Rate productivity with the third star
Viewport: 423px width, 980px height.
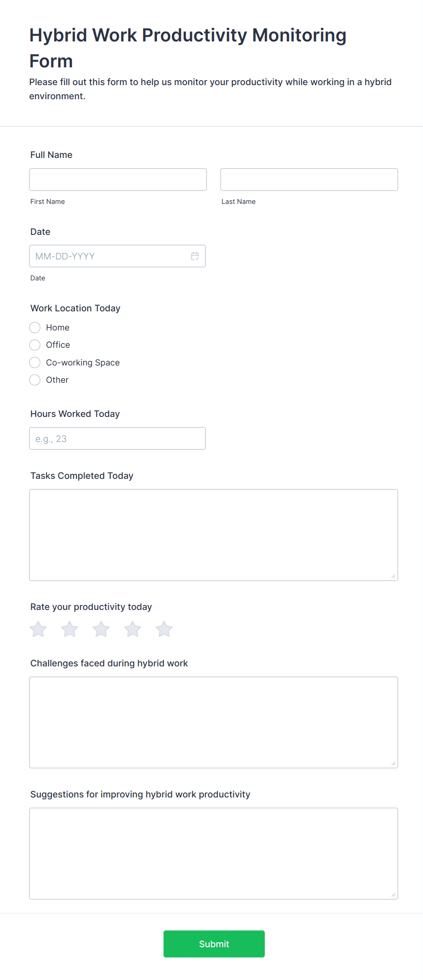coord(101,629)
